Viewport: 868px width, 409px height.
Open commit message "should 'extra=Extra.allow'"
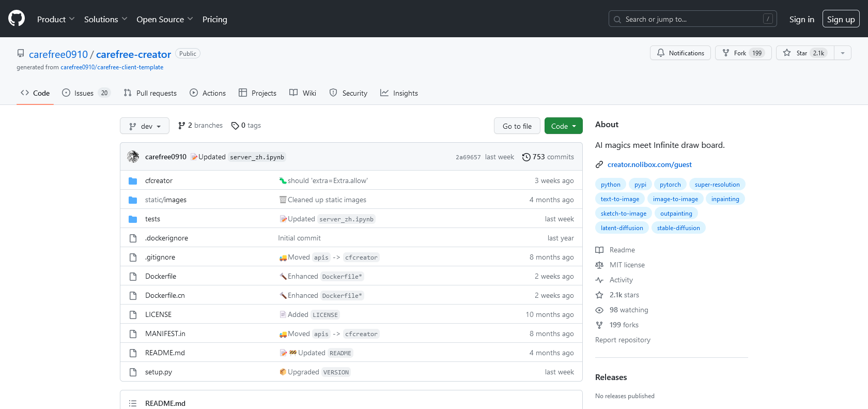(x=328, y=180)
